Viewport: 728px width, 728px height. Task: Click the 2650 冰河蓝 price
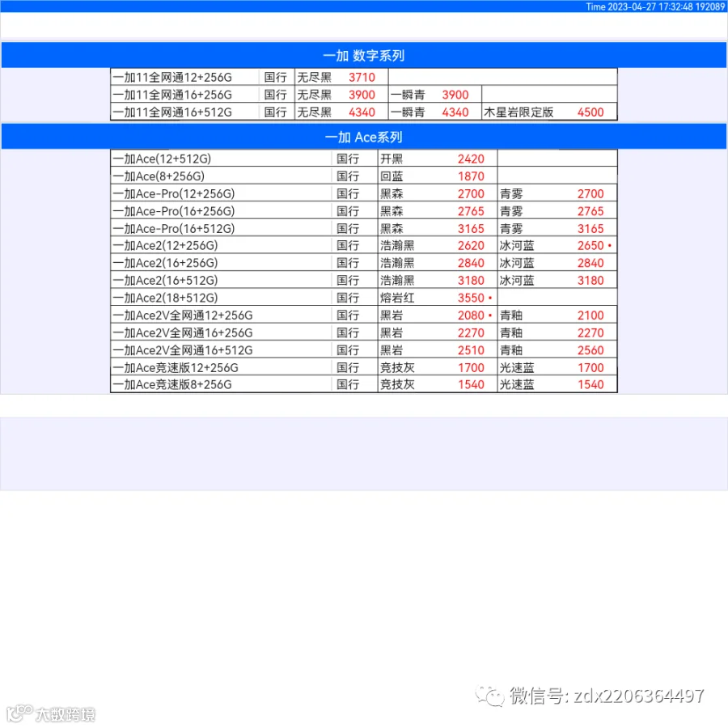coord(590,246)
